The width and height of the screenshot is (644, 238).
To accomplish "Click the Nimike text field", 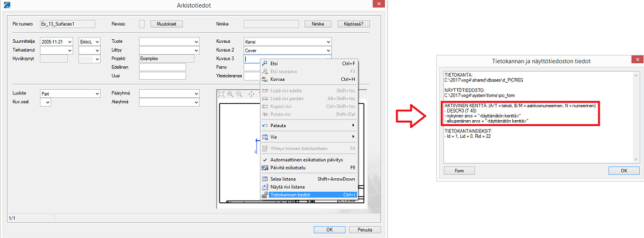I will point(272,24).
